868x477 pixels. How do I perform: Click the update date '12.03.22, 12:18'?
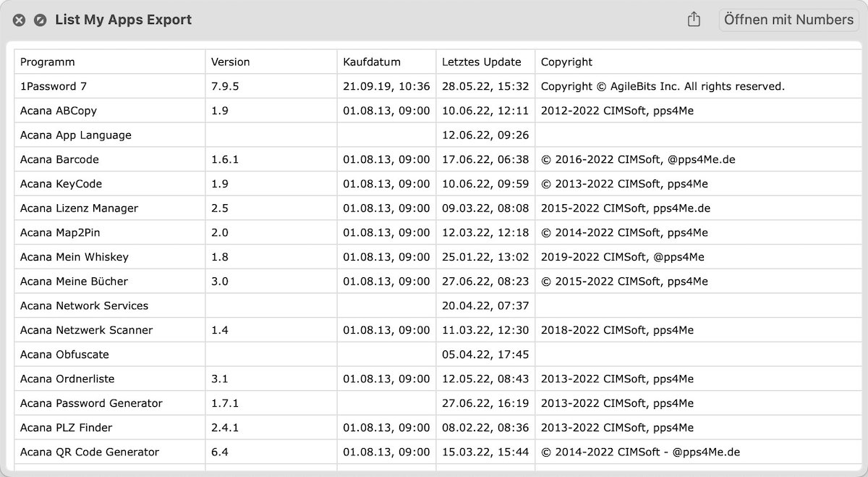click(485, 232)
